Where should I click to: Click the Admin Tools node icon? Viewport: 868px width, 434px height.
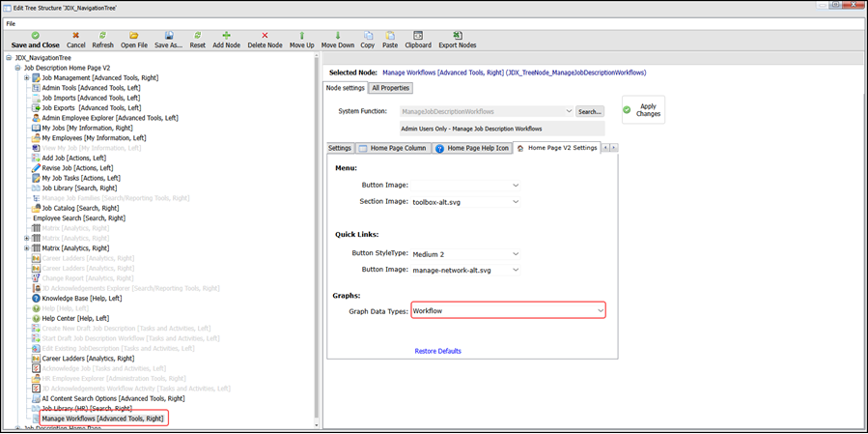point(37,88)
